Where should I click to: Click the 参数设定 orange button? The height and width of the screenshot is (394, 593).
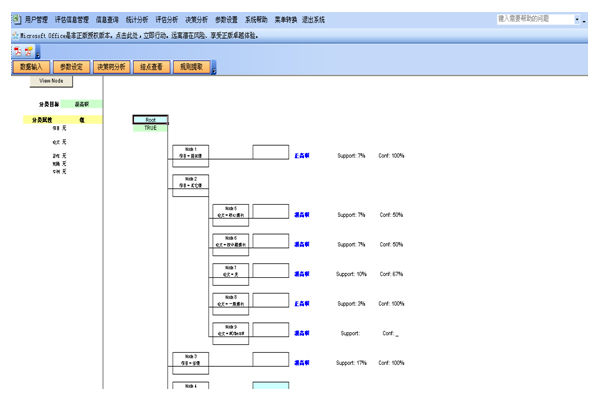tap(71, 67)
